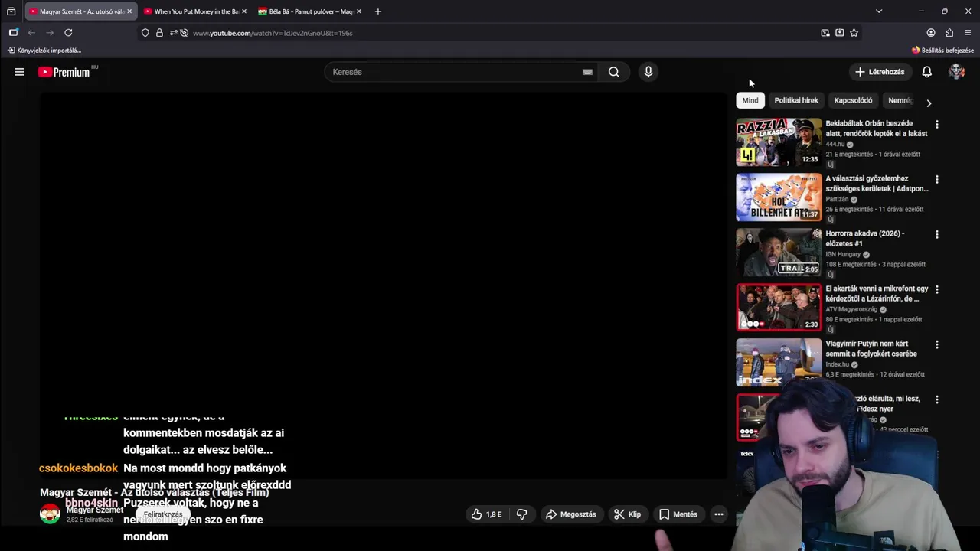Open YouTube notifications bell
The image size is (980, 551).
[926, 72]
